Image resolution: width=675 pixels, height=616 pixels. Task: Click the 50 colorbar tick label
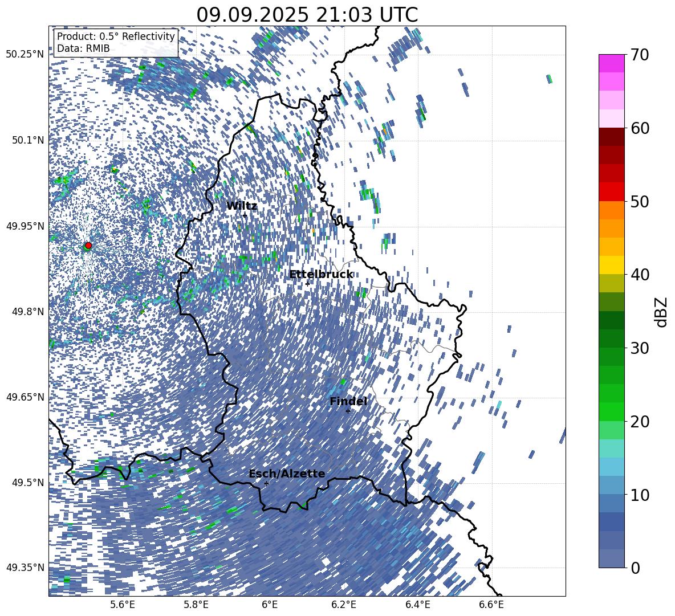pos(640,202)
